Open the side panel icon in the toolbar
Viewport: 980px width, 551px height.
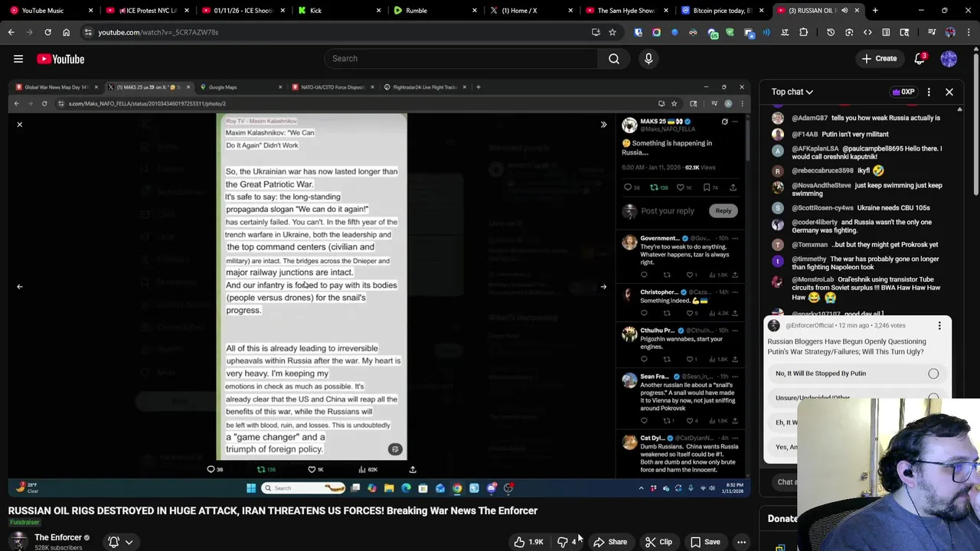click(x=886, y=32)
